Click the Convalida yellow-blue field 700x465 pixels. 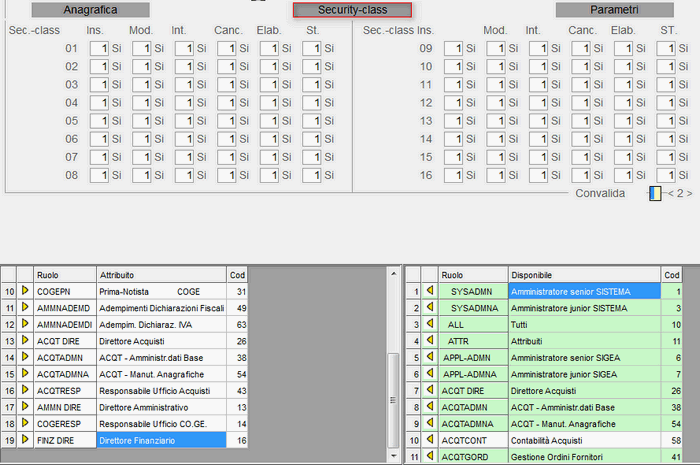click(655, 193)
